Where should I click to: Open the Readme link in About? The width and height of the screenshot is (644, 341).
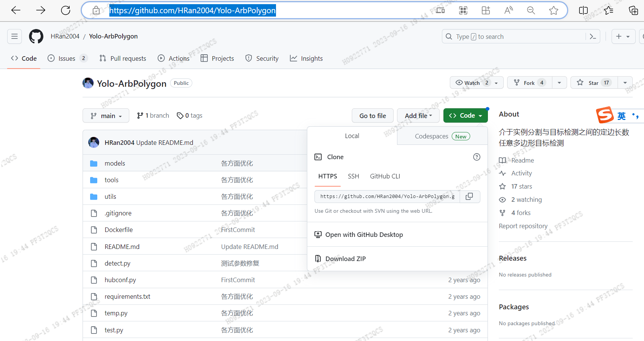tap(516, 160)
